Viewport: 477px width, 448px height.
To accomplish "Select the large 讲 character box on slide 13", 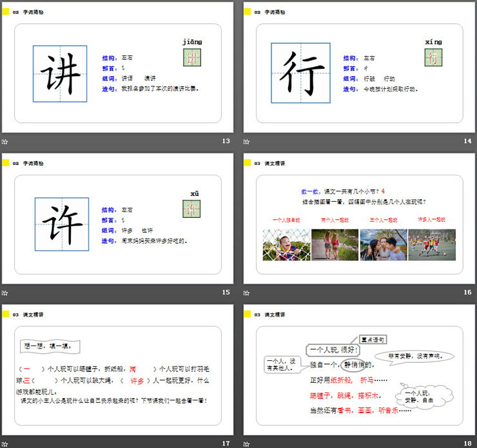I will click(x=61, y=74).
